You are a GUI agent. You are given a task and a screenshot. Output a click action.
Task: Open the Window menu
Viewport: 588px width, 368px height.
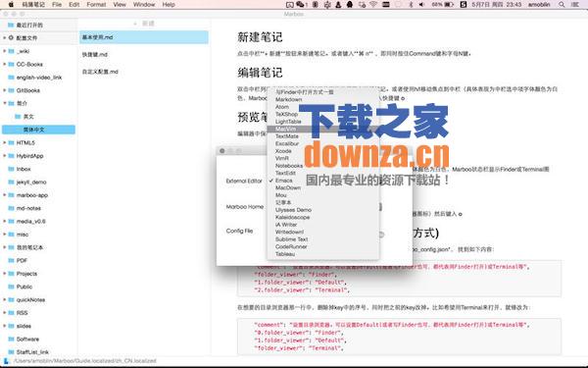click(144, 5)
